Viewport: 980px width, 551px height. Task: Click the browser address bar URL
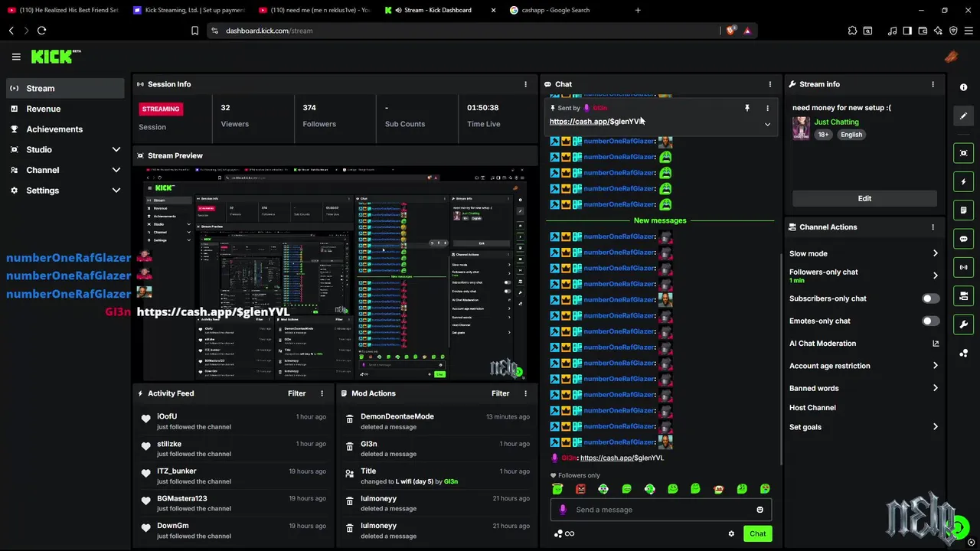pos(269,31)
